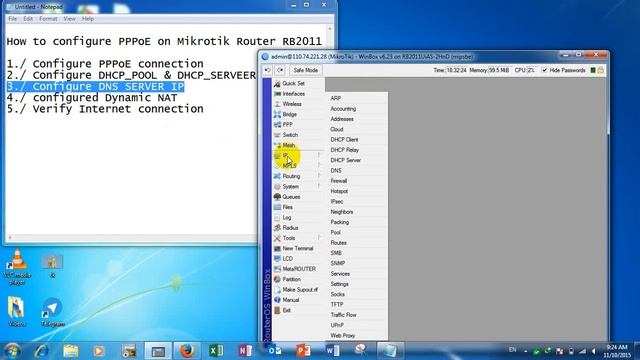The image size is (640, 360).
Task: Click Exit icon in WinBox sidebar
Action: [277, 310]
